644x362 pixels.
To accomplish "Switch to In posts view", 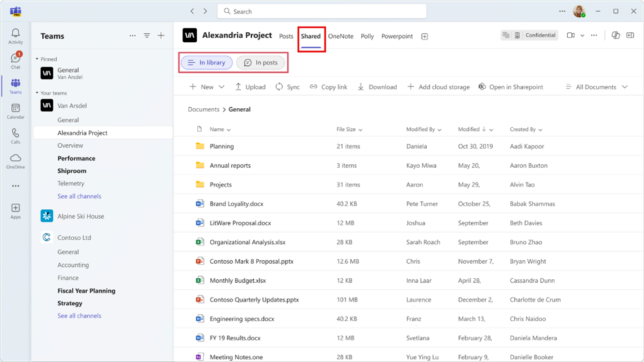I will point(261,62).
